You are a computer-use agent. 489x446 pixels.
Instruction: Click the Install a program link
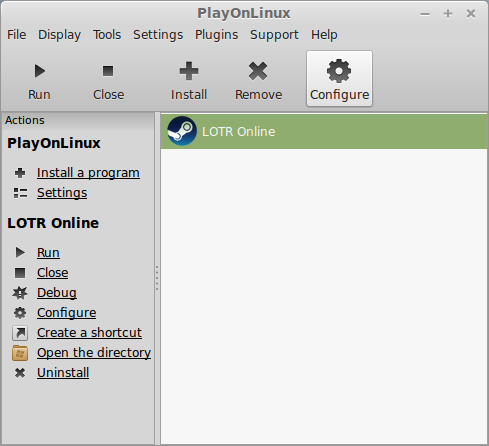pyautogui.click(x=88, y=173)
